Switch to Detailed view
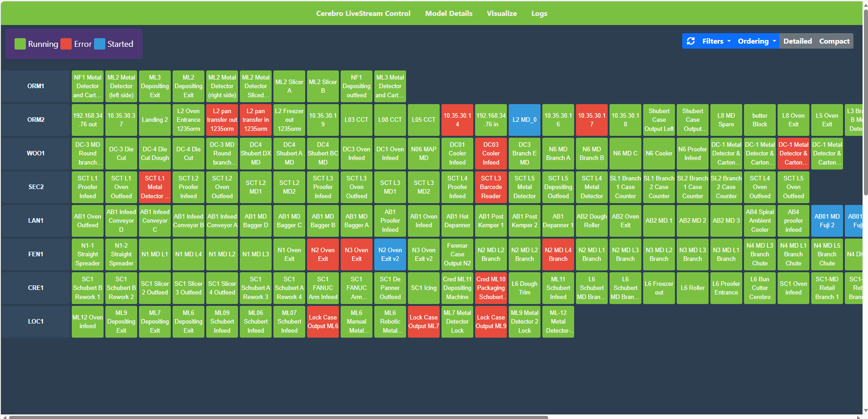Viewport: 868px width, 419px height. [x=797, y=41]
